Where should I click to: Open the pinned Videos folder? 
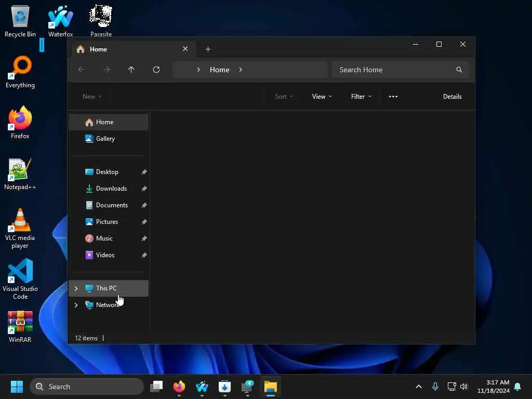109,255
